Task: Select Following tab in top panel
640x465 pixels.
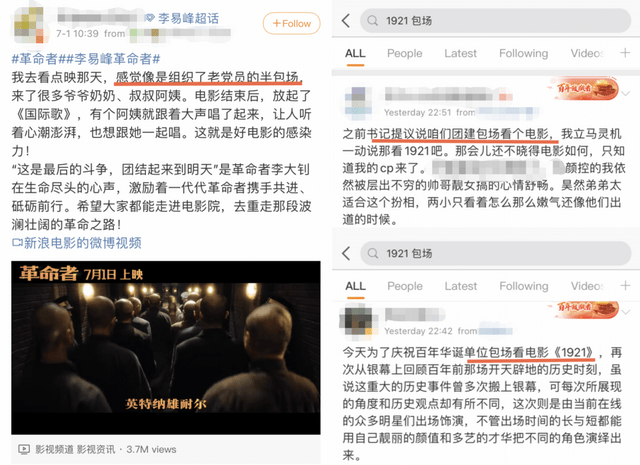Action: pos(523,53)
